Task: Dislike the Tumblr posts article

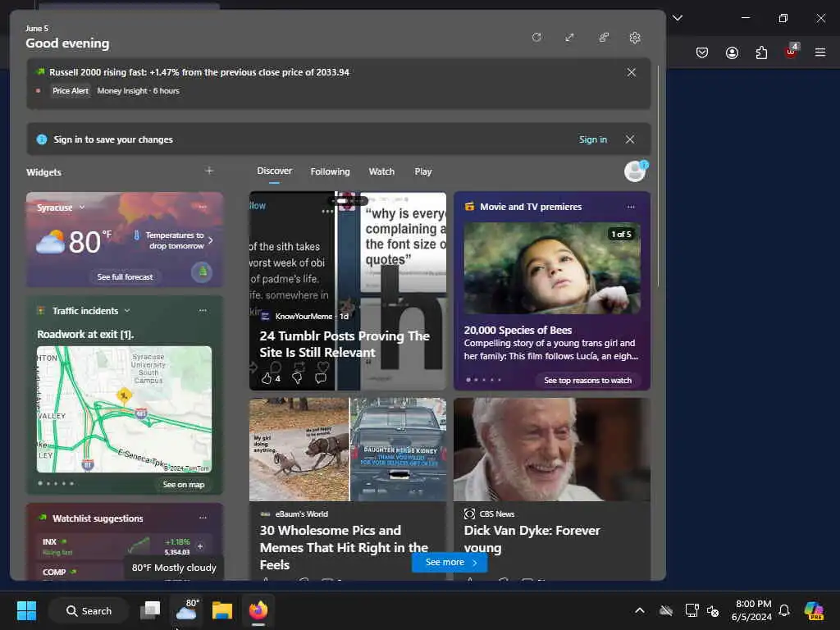Action: pos(297,378)
